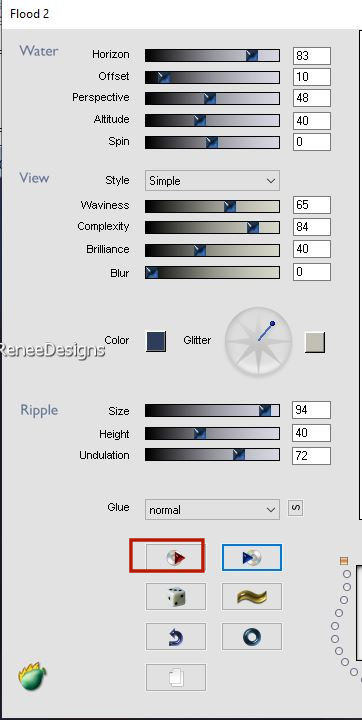Open the Style dropdown showing Simple
Screen dimensions: 362x720
(x=212, y=180)
